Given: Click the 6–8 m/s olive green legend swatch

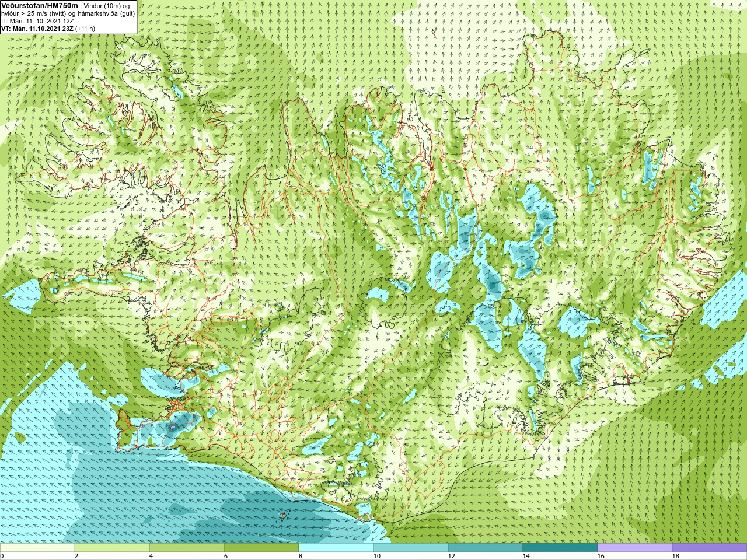Looking at the screenshot, I should click(x=261, y=548).
